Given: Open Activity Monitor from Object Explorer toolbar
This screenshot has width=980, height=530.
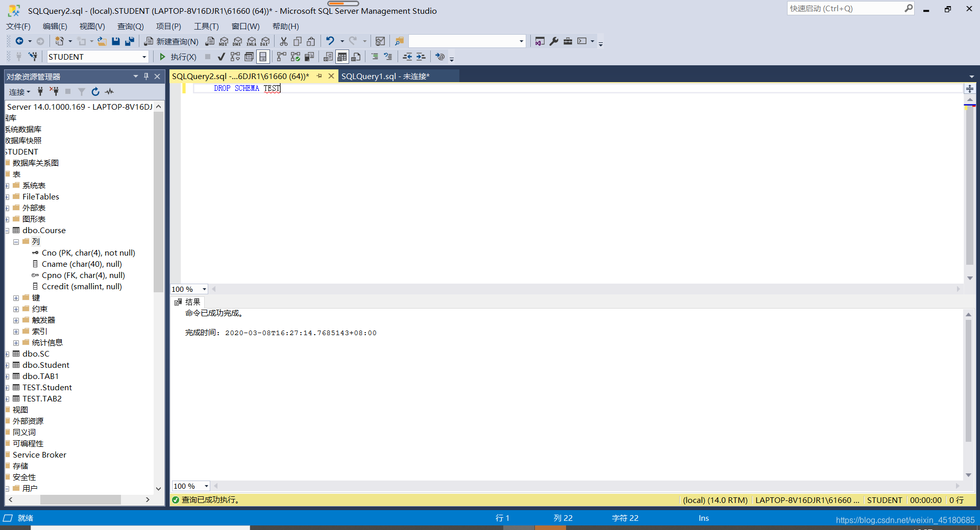Looking at the screenshot, I should (109, 92).
